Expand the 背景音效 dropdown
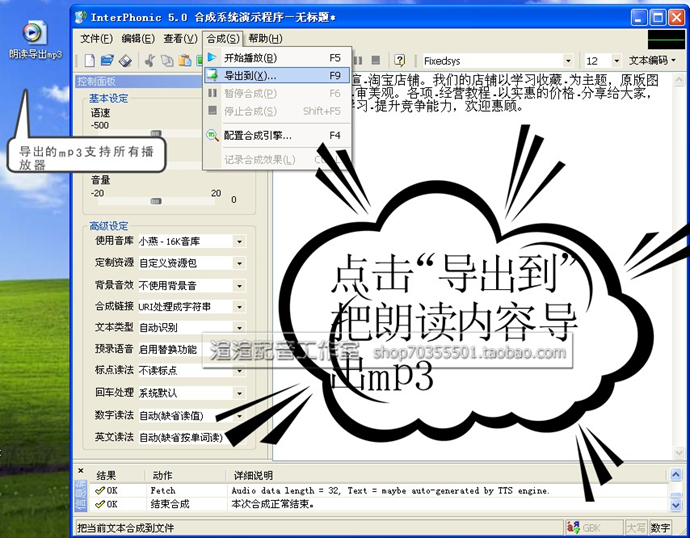 click(239, 285)
